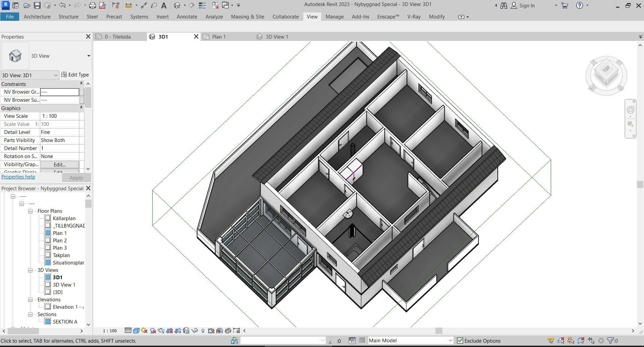Toggle the SEKTION A blue box in browser
Screen dimensions: 644x347
[x=48, y=321]
